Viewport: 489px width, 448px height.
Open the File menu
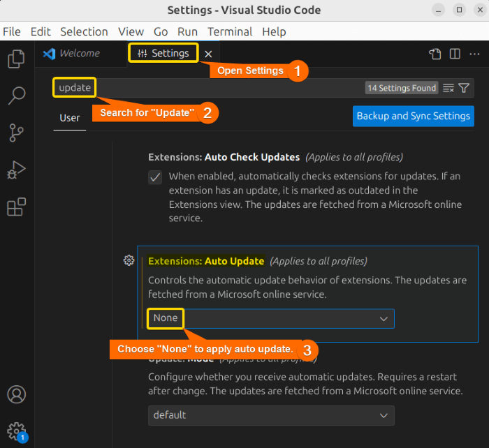[x=12, y=32]
